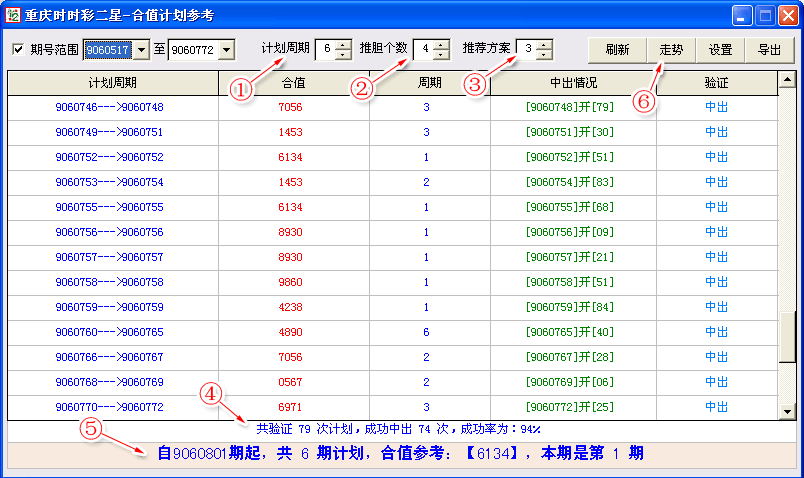Viewport: 804px width, 478px height.
Task: Select row 9060760--->9060765
Action: coord(110,332)
